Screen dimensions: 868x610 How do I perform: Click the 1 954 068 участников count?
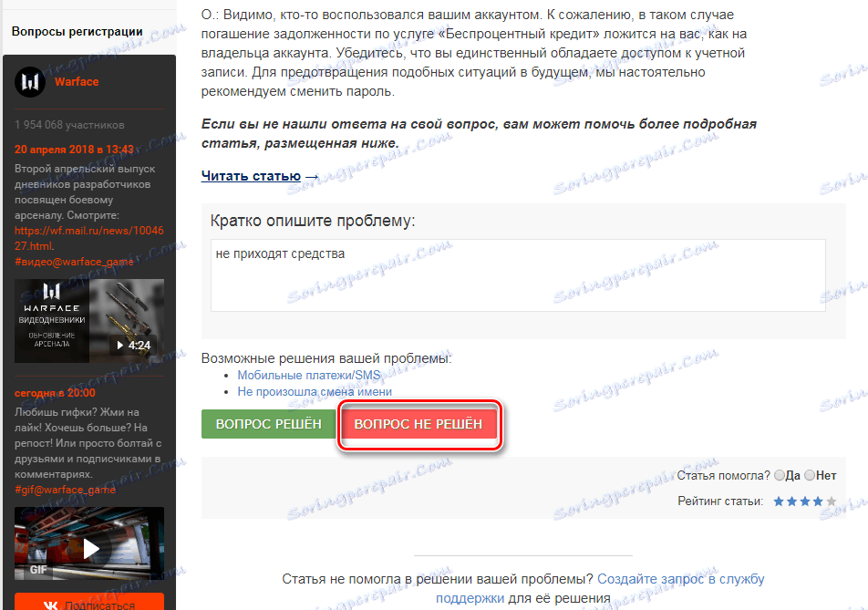tap(69, 125)
